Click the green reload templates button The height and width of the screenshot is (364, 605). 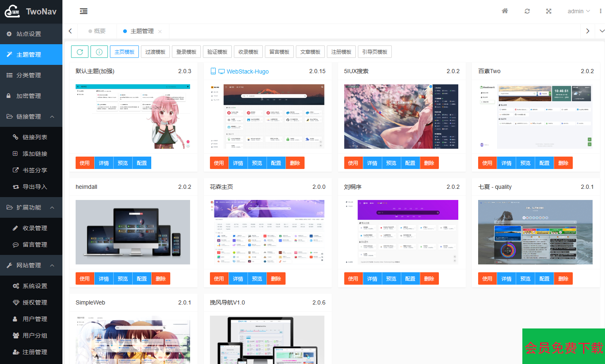80,52
